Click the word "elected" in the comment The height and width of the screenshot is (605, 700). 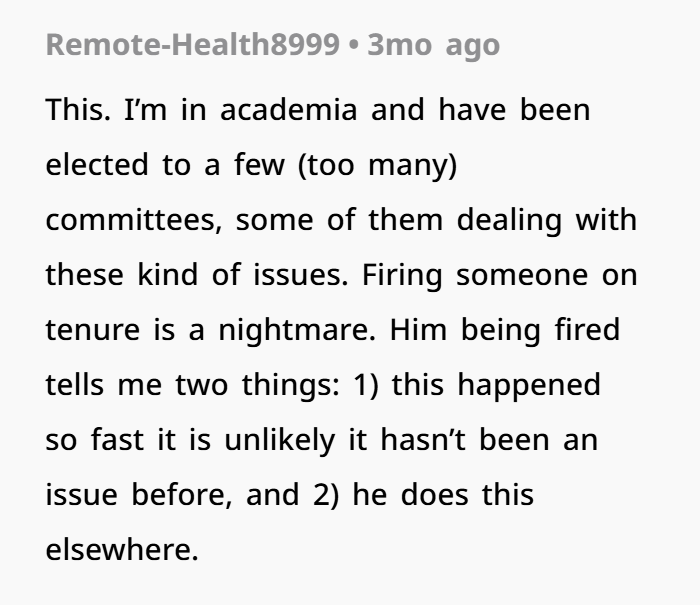[x=97, y=164]
